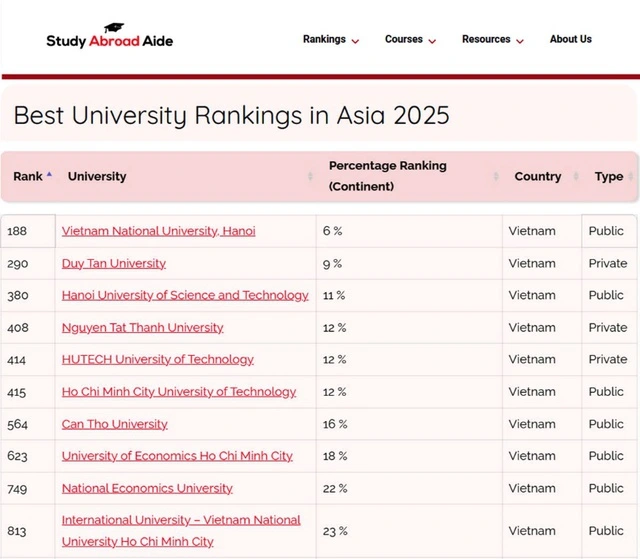Select the rank 813 cell
Image resolution: width=640 pixels, height=559 pixels.
[28, 530]
